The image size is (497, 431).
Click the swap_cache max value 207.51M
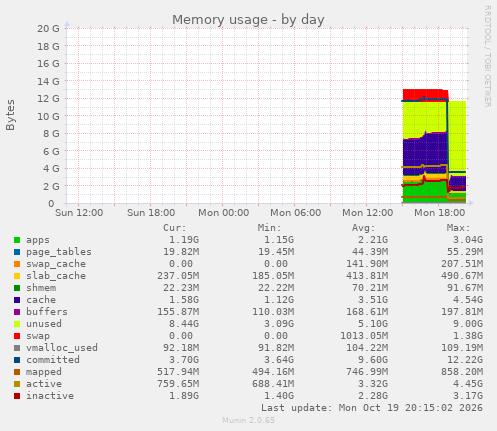click(x=462, y=264)
